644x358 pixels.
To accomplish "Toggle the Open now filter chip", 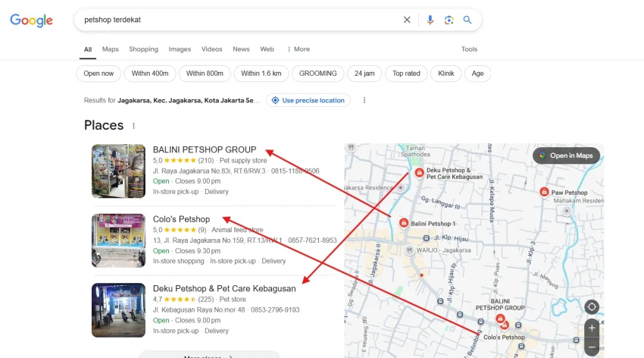I will 98,74.
